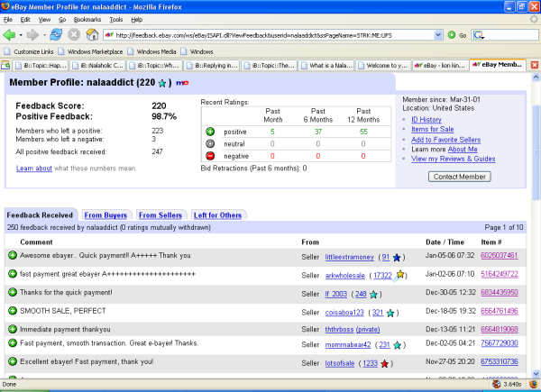Image resolution: width=541 pixels, height=392 pixels.
Task: Open the Help menu
Action: click(x=137, y=20)
